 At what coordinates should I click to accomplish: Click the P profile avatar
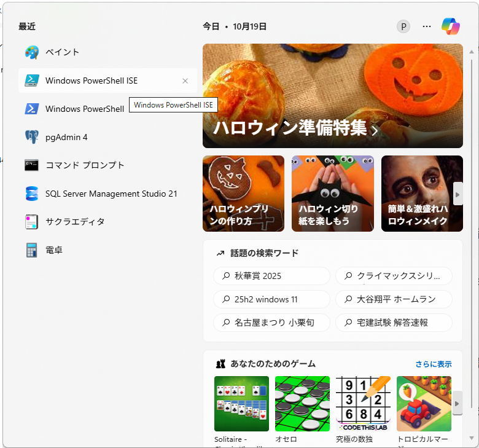pos(403,26)
